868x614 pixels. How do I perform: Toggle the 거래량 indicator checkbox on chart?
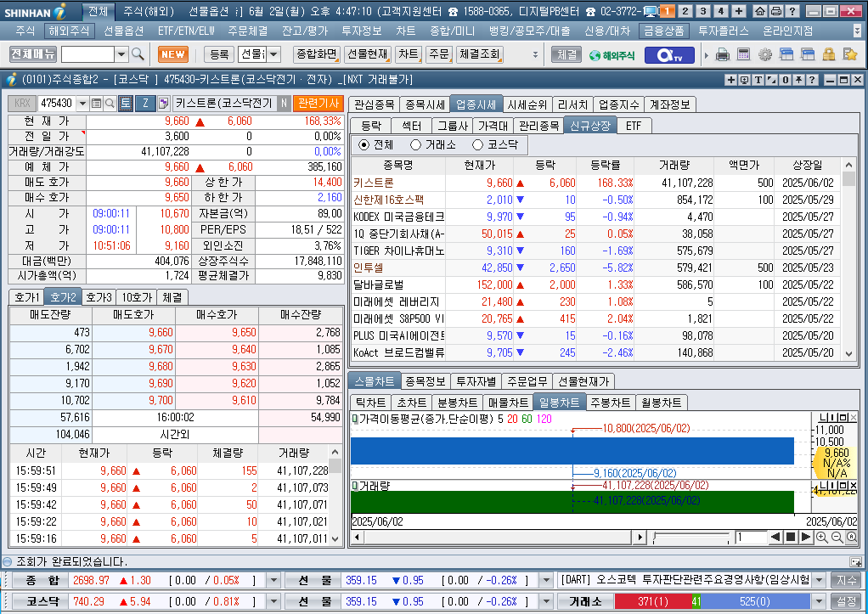pos(355,486)
